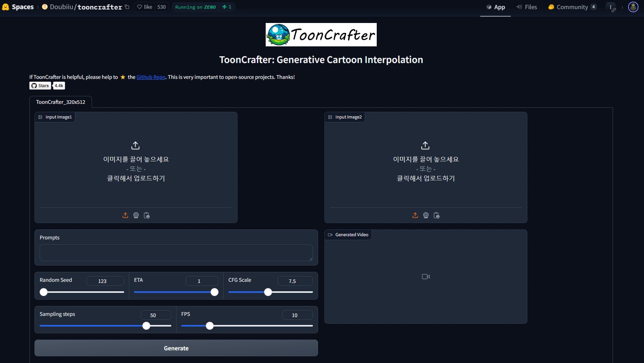The image size is (644, 363).
Task: Click the Input Image2 label icon
Action: coord(330,117)
